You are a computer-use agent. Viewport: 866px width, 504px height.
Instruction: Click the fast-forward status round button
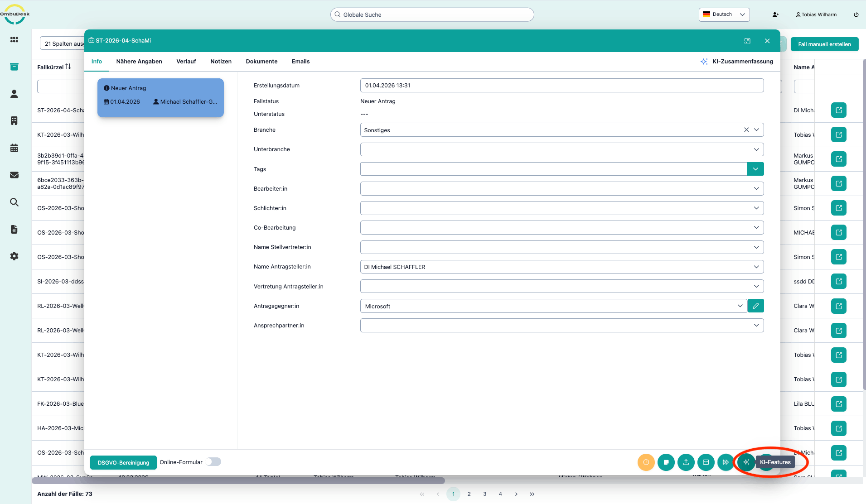point(726,462)
